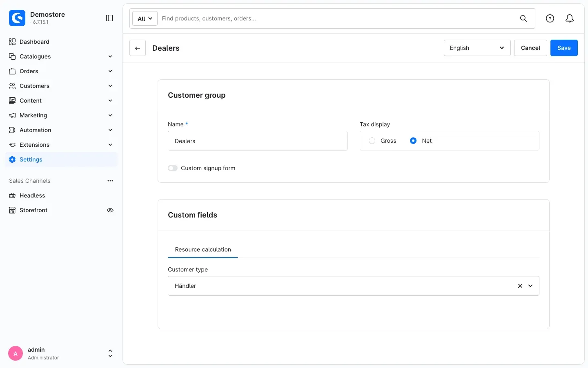
Task: Select the Gross tax display option
Action: point(372,141)
